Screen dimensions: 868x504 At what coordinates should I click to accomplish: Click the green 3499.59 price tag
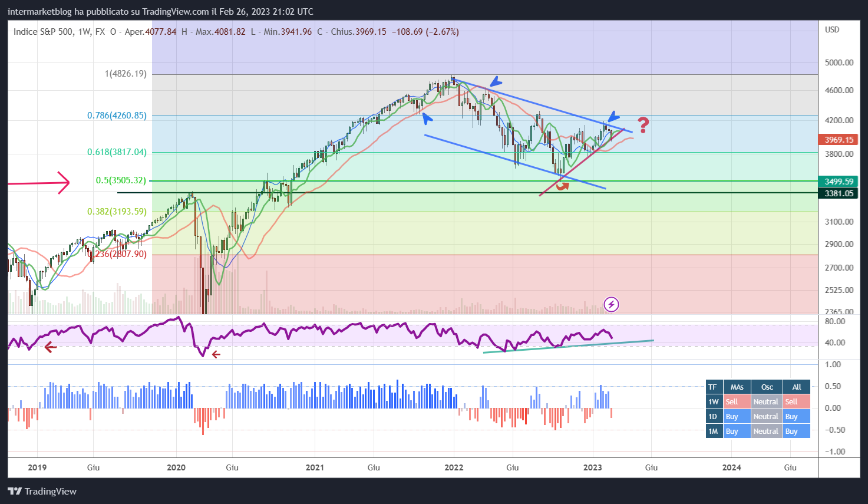pos(839,182)
